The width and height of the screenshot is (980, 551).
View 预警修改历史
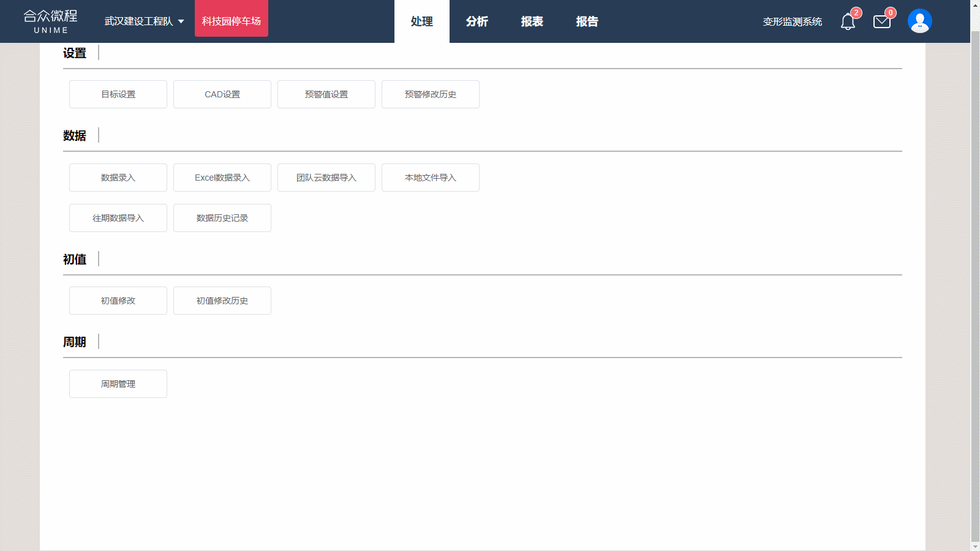431,94
